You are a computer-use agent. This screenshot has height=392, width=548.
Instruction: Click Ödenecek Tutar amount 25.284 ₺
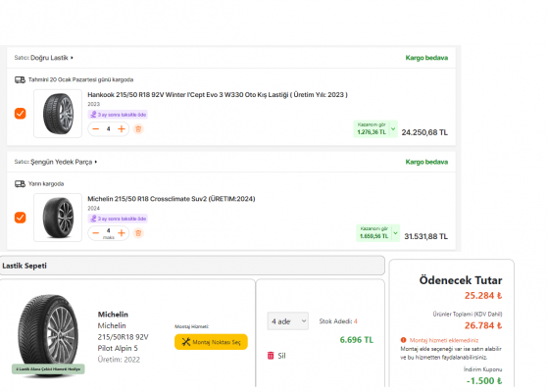coord(483,296)
